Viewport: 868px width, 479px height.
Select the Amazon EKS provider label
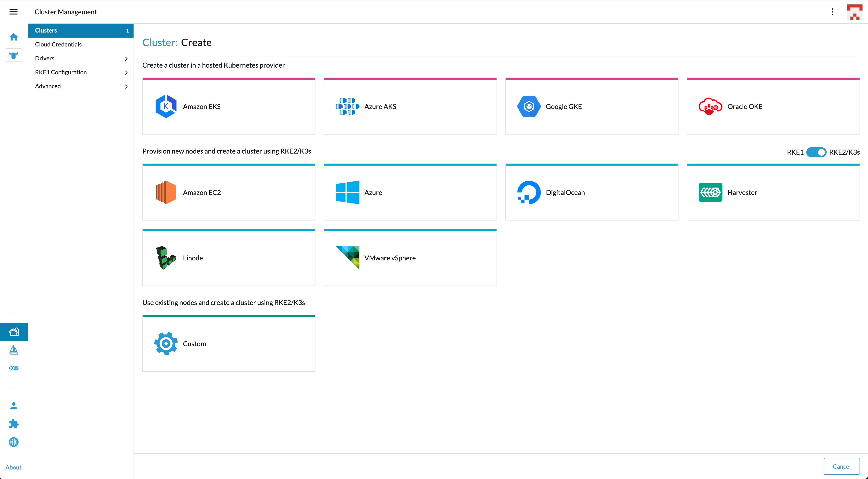[202, 107]
